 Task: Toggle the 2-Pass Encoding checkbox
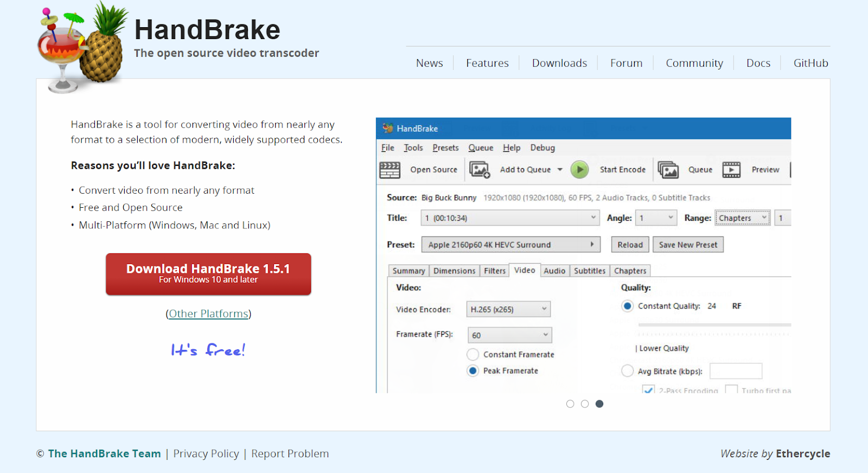pyautogui.click(x=648, y=389)
